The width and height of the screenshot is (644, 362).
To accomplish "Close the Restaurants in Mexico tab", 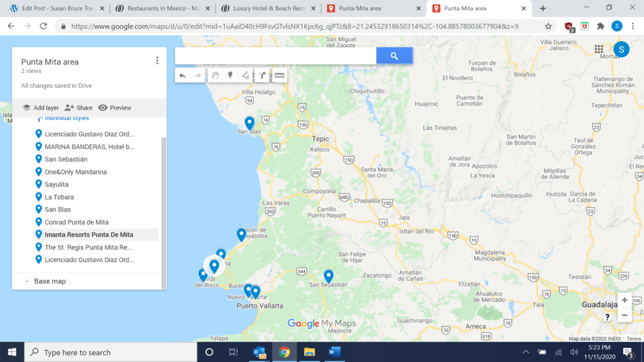I will (x=208, y=8).
